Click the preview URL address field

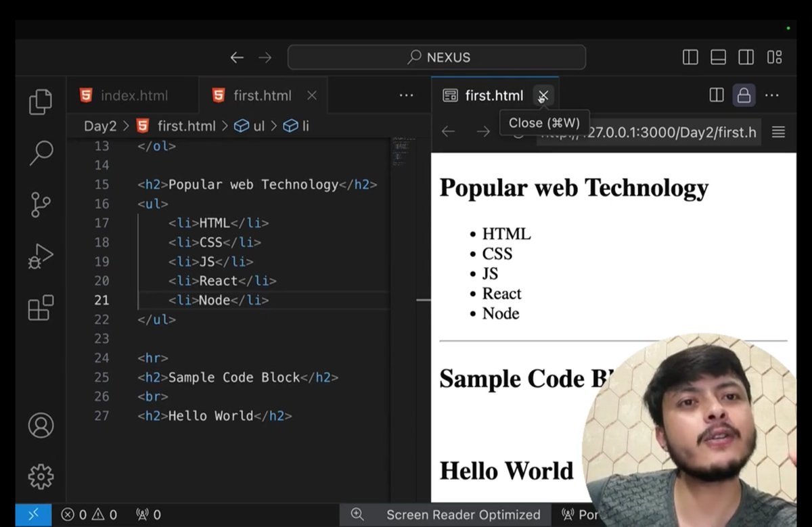pyautogui.click(x=649, y=132)
